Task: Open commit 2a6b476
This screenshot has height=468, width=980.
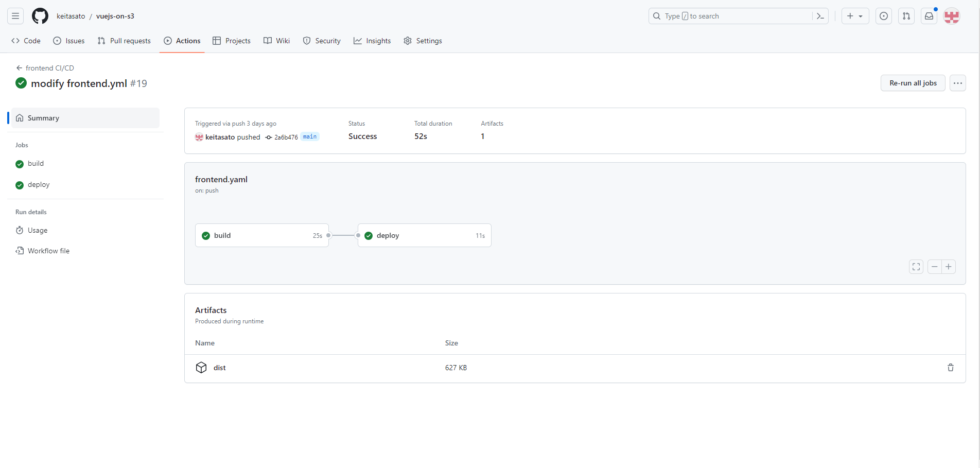Action: tap(286, 137)
